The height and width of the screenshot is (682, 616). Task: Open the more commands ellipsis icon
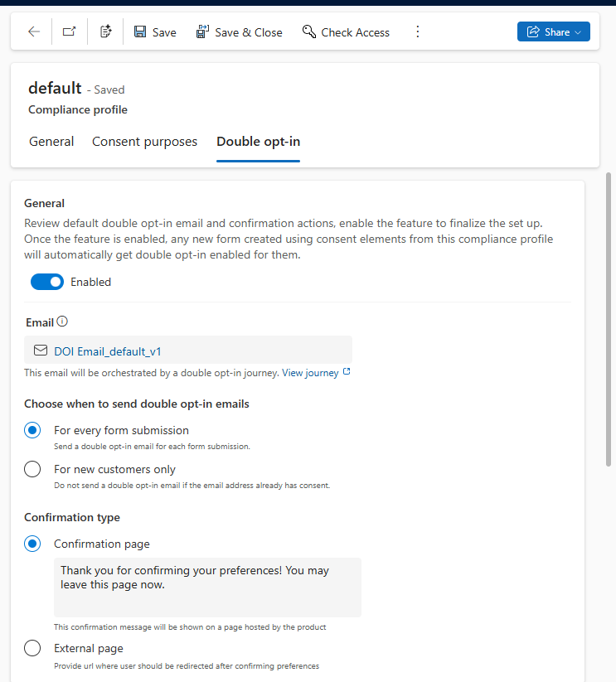coord(418,31)
